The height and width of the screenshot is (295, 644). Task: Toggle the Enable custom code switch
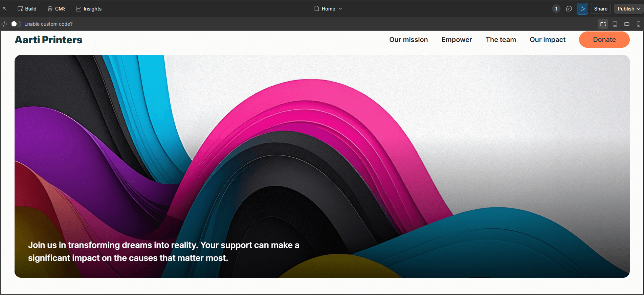click(16, 24)
